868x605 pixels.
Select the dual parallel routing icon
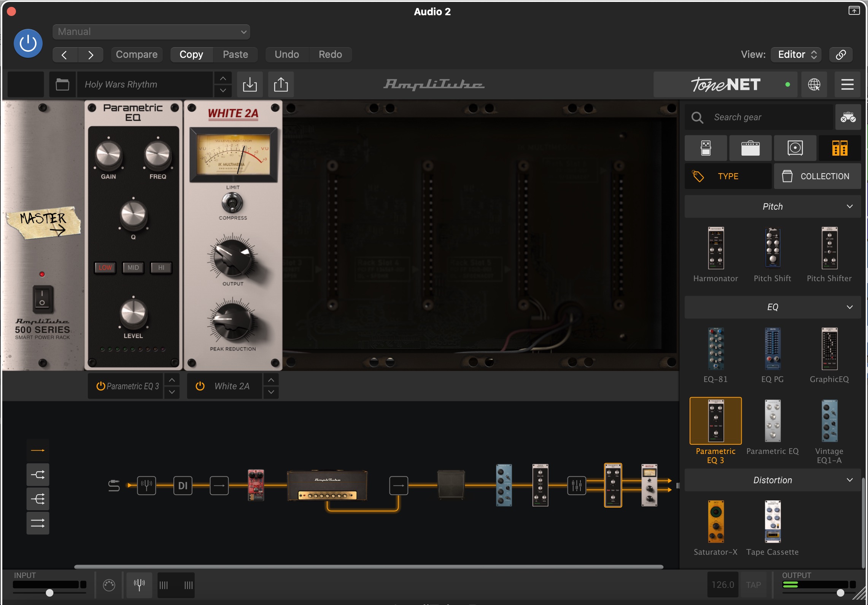[38, 523]
